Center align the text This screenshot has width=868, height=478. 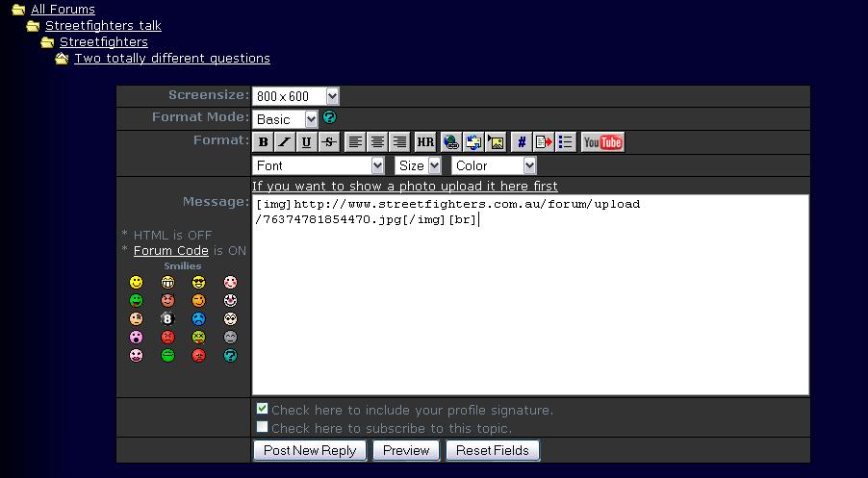tap(377, 142)
